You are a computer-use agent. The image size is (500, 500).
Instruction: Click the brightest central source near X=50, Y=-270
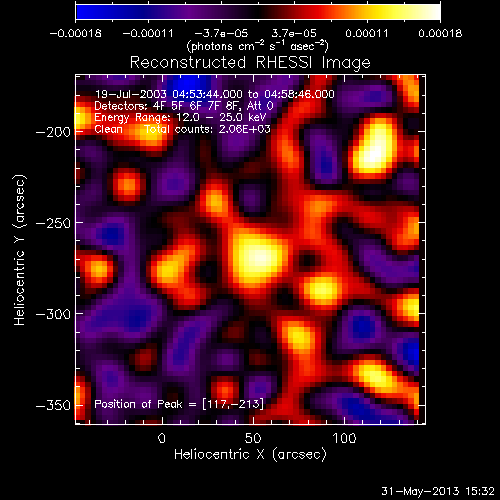258,257
